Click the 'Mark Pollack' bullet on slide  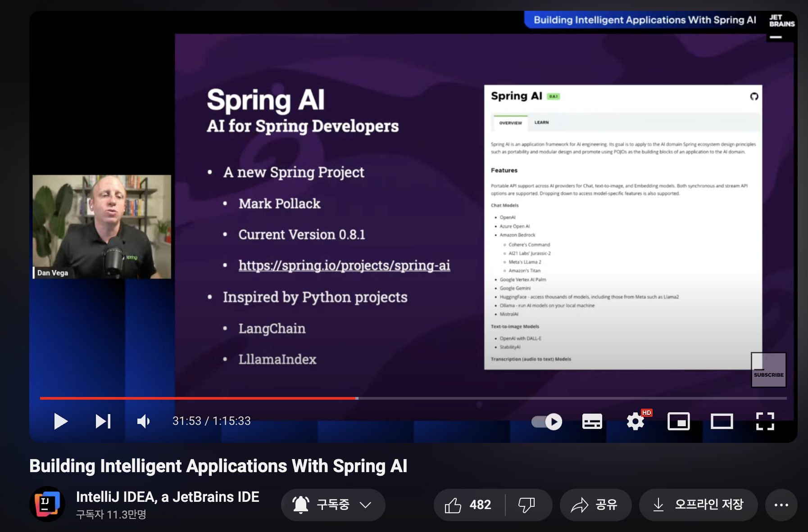(x=279, y=203)
